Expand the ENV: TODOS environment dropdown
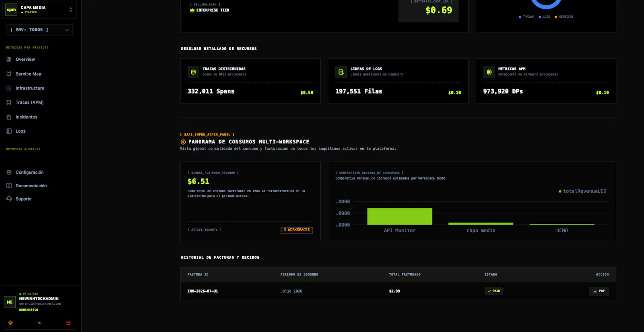Screen dimensions: 644x332 tap(39, 30)
